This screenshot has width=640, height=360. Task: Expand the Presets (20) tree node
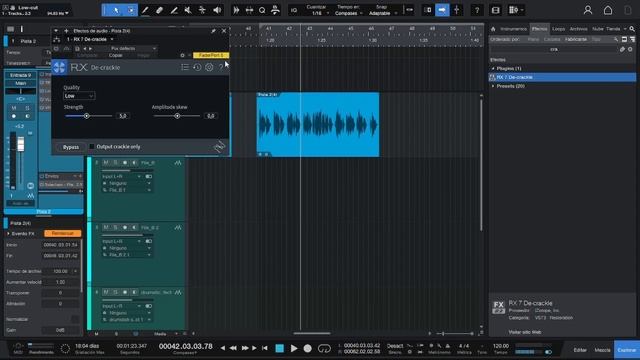click(493, 86)
